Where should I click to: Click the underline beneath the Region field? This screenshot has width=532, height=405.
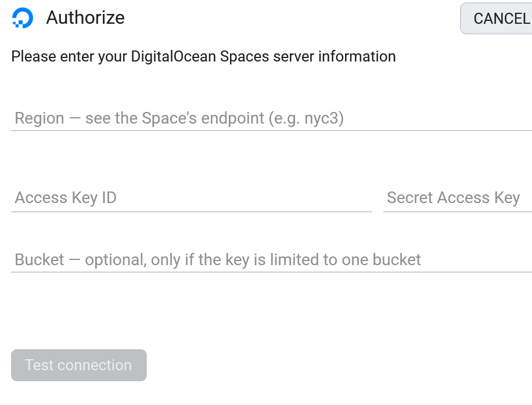click(271, 130)
